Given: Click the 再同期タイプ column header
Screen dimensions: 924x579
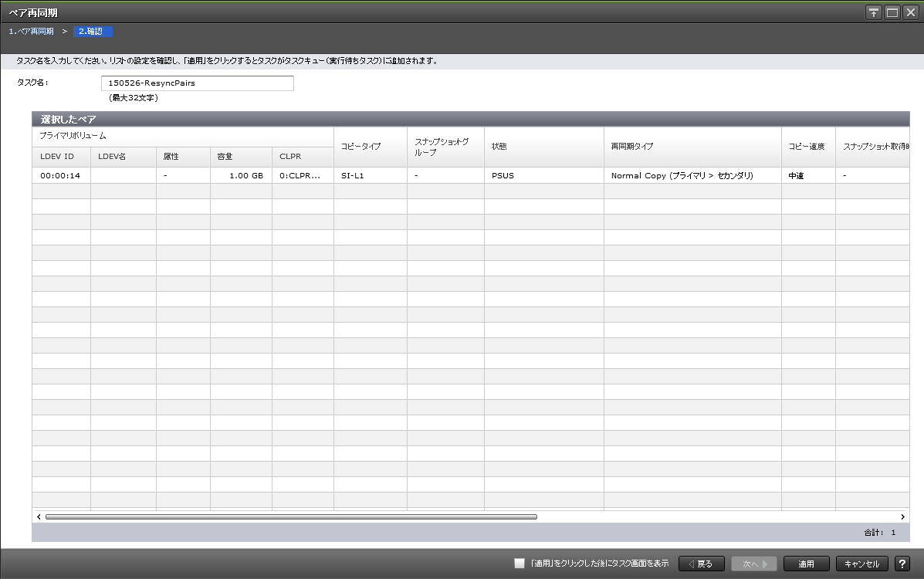Looking at the screenshot, I should coord(692,147).
